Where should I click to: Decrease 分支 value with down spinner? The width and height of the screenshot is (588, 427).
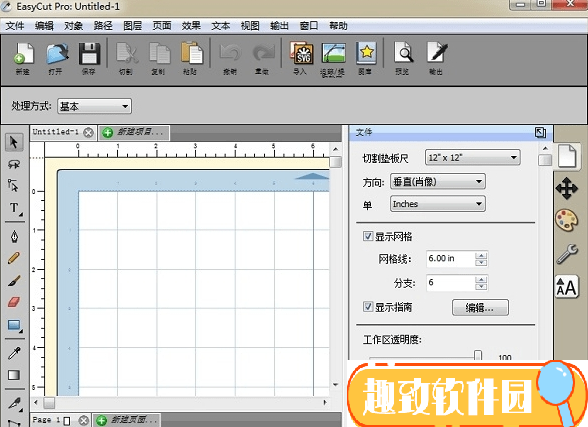[481, 287]
